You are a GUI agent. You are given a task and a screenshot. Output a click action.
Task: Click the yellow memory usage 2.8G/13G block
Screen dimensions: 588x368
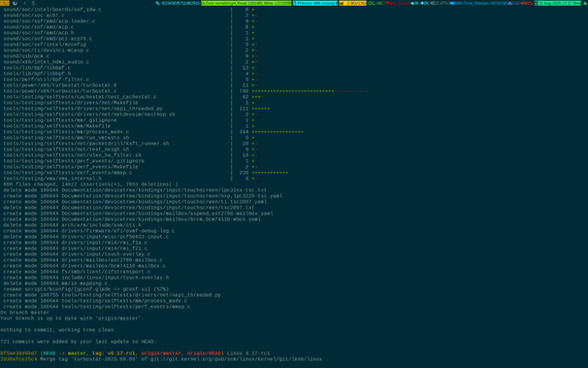tap(352, 3)
